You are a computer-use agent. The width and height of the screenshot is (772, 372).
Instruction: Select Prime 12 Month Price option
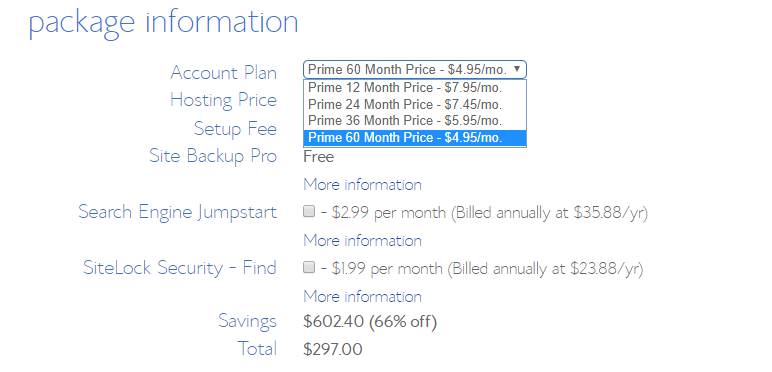pos(415,88)
